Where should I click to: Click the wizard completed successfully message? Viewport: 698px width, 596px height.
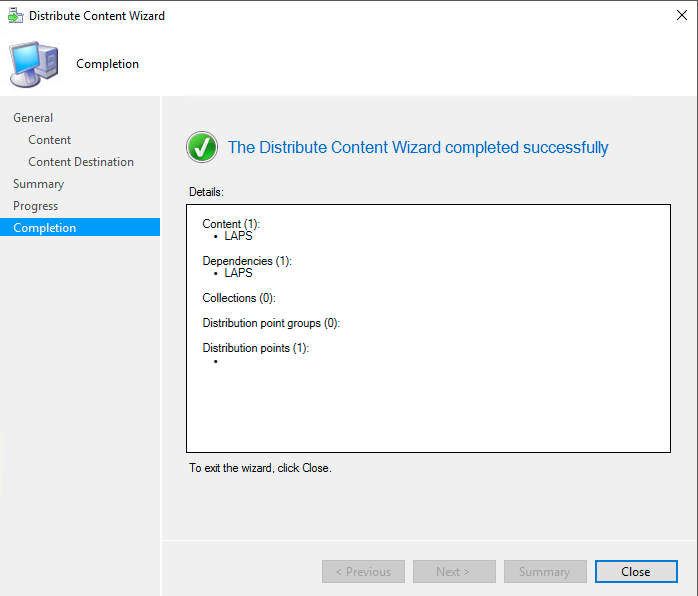(x=418, y=148)
